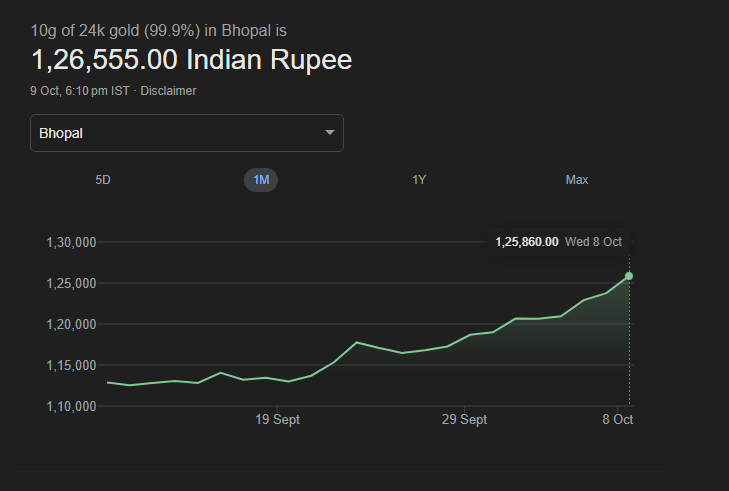Switch to the 5D time range
The height and width of the screenshot is (491, 729).
click(103, 180)
